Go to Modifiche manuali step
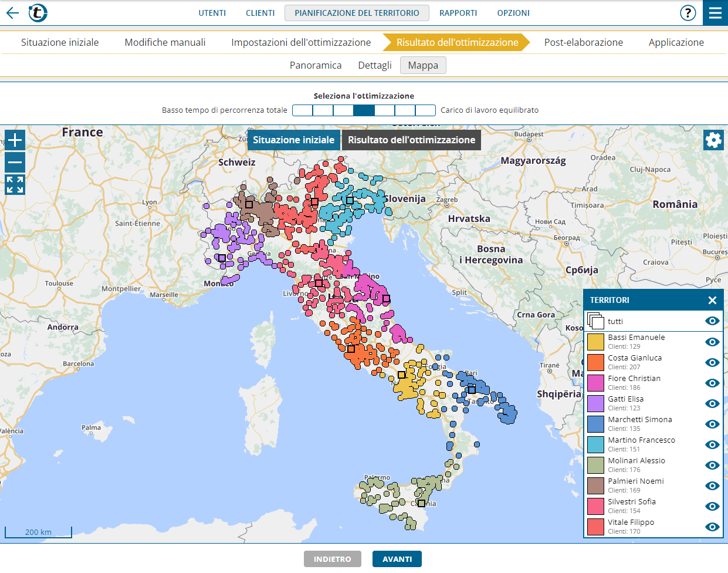Viewport: 728px width, 573px height. coord(165,42)
